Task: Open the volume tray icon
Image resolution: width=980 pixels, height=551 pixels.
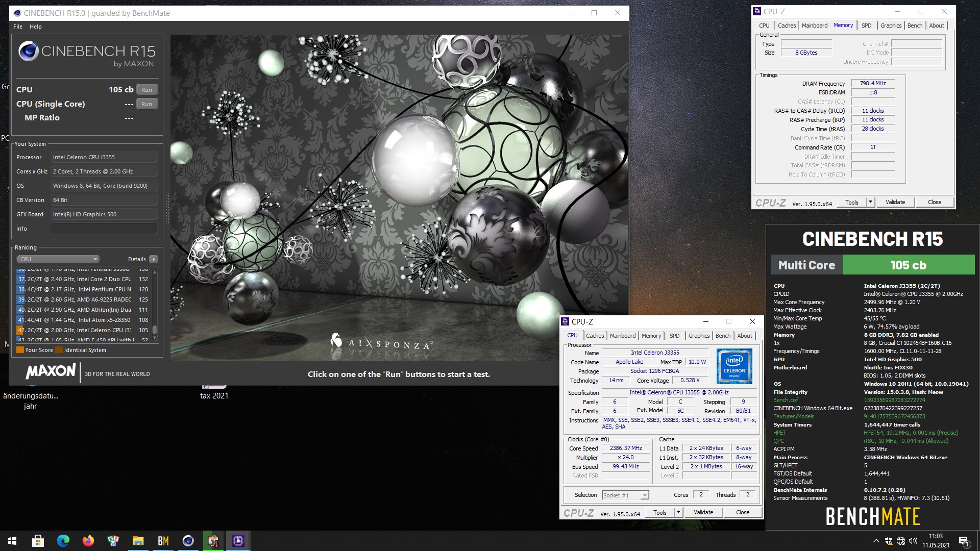Action: click(913, 541)
